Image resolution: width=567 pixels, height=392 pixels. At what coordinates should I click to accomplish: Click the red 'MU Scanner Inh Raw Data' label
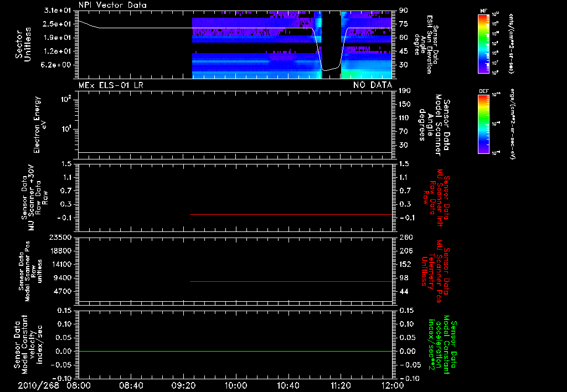[436, 198]
